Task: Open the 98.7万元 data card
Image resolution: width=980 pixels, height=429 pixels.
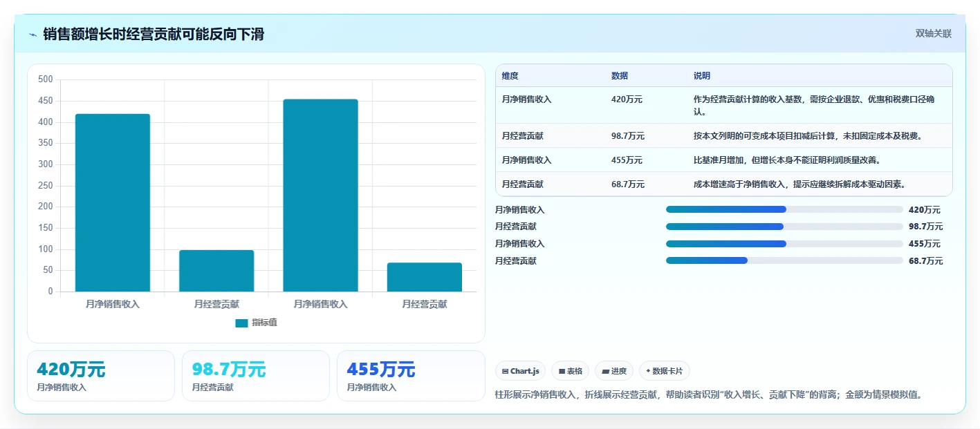Action: click(256, 376)
